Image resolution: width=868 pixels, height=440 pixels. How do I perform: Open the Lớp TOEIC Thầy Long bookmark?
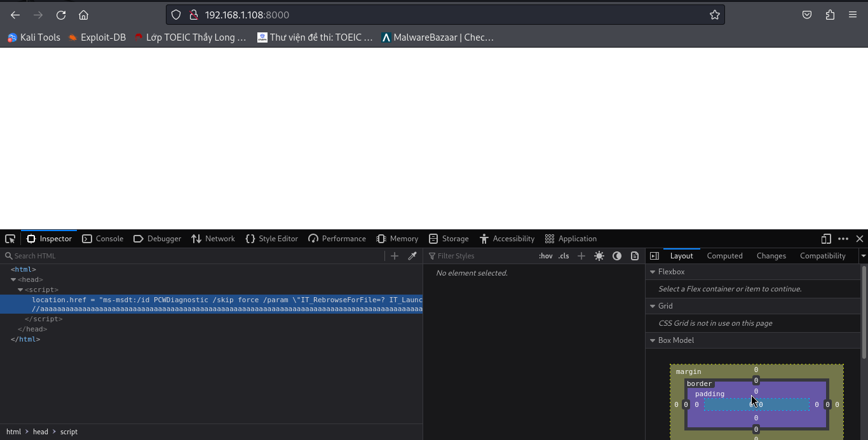pyautogui.click(x=190, y=37)
